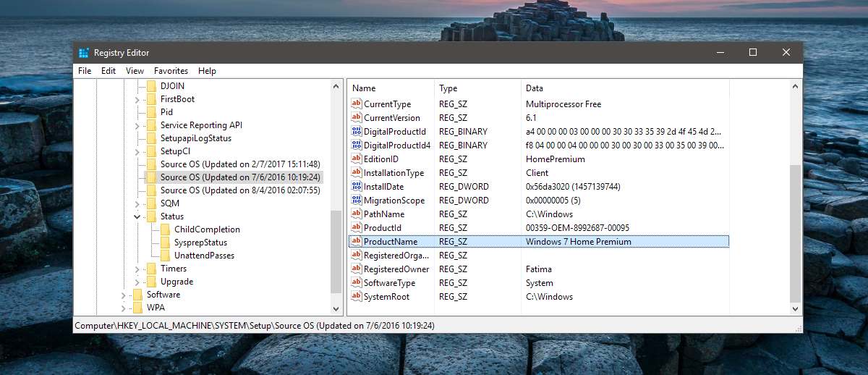Click tree pane scroll down arrow
This screenshot has height=375, width=868.
tap(336, 309)
